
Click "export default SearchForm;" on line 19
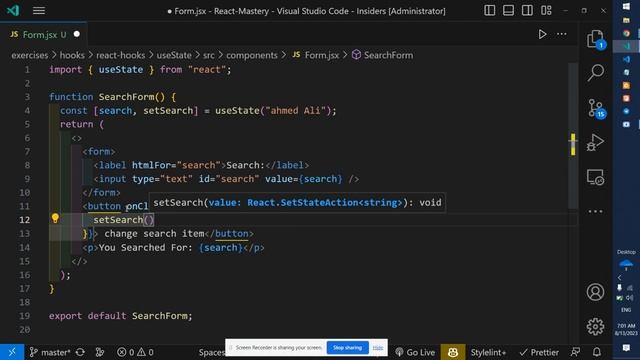click(120, 316)
